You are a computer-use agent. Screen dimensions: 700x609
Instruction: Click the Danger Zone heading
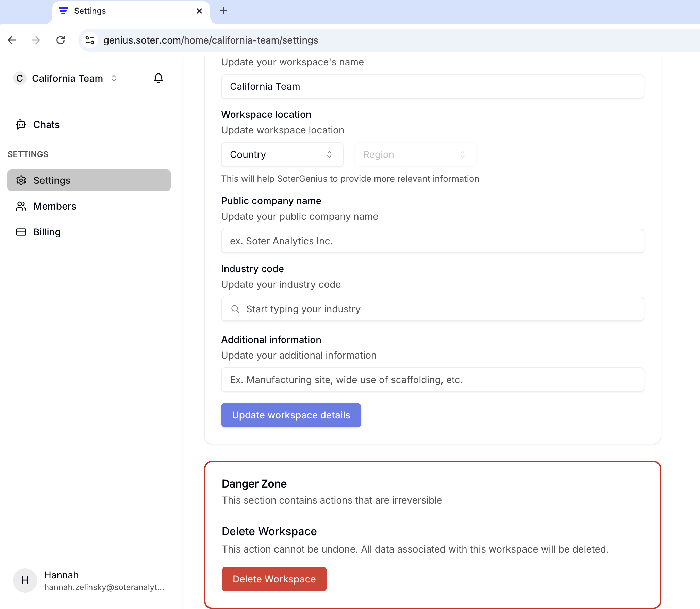coord(254,484)
